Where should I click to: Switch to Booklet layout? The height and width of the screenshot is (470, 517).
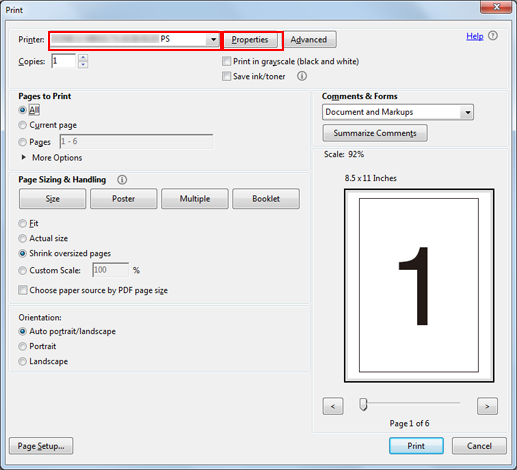(x=266, y=199)
